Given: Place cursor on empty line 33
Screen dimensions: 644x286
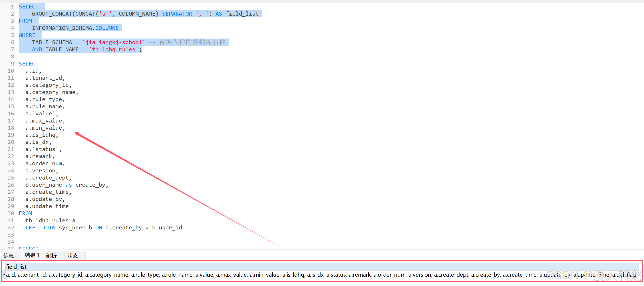Looking at the screenshot, I should 75,235.
